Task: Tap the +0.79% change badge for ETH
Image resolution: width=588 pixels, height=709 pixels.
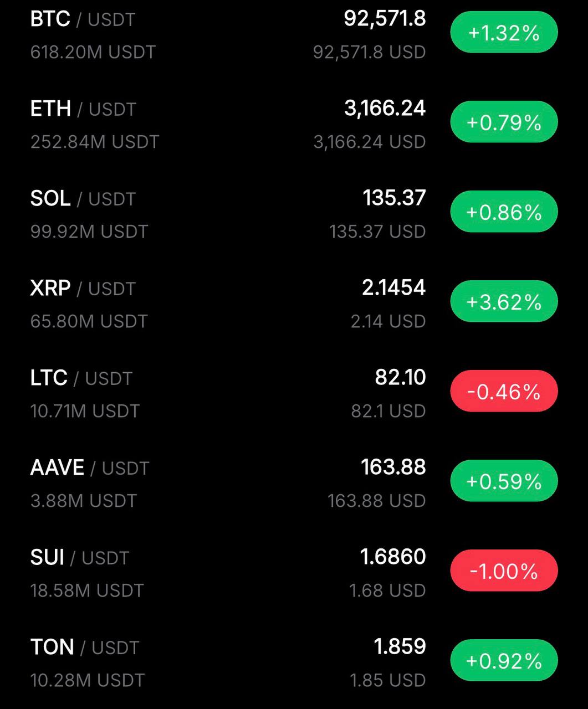Action: pyautogui.click(x=504, y=122)
